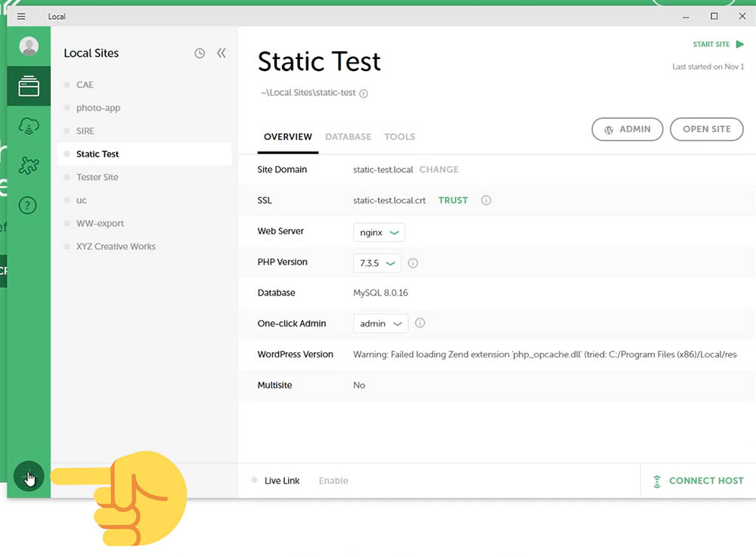Viewport: 756px width, 557px height.
Task: Open the Local Sites sidebar icon
Action: (x=29, y=86)
